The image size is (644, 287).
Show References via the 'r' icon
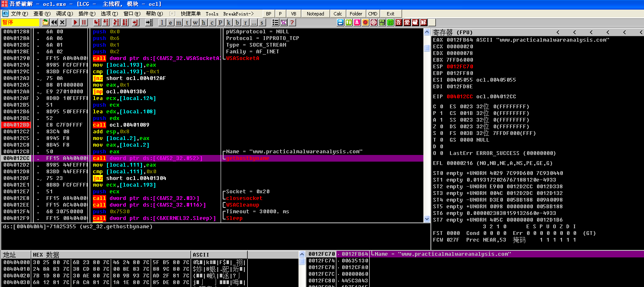point(245,22)
